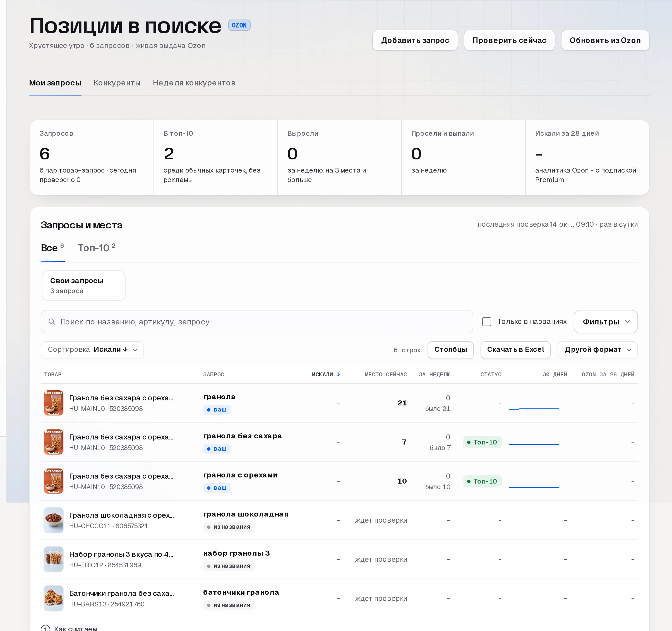
Task: Open the Сортировка Искали dropdown
Action: 92,350
